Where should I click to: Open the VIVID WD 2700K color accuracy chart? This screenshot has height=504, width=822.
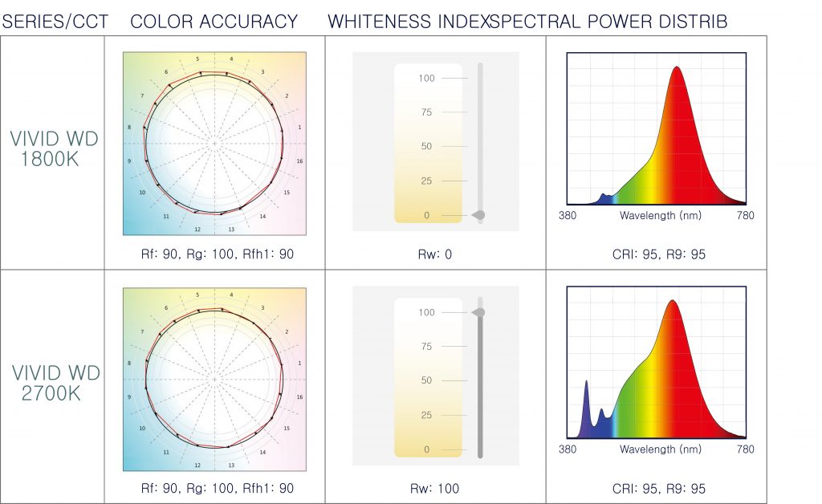(x=215, y=379)
